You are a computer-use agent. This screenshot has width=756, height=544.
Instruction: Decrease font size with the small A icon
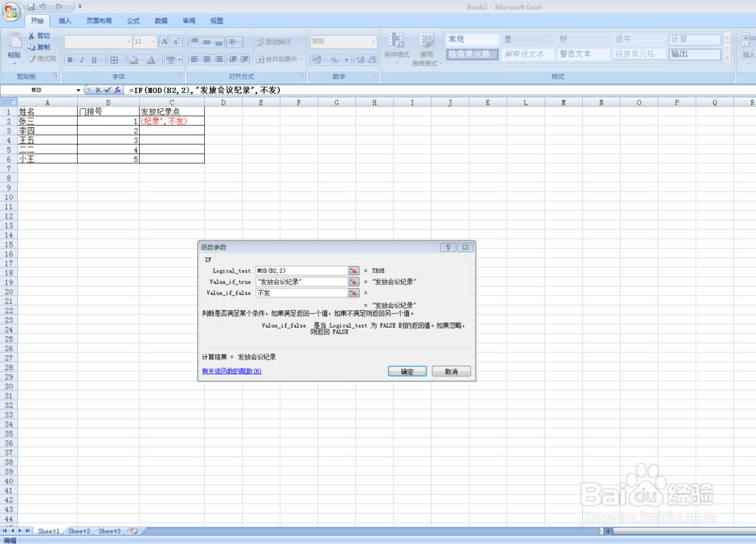pos(176,42)
